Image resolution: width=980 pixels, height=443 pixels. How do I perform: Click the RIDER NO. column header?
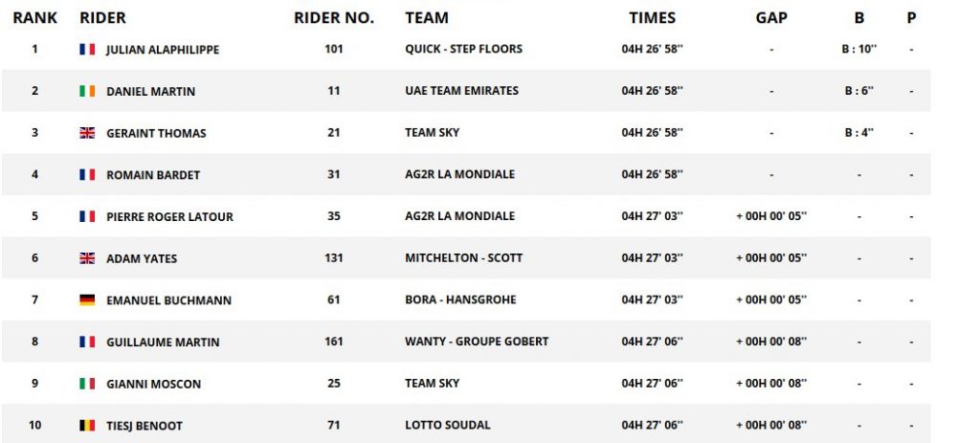tap(334, 18)
